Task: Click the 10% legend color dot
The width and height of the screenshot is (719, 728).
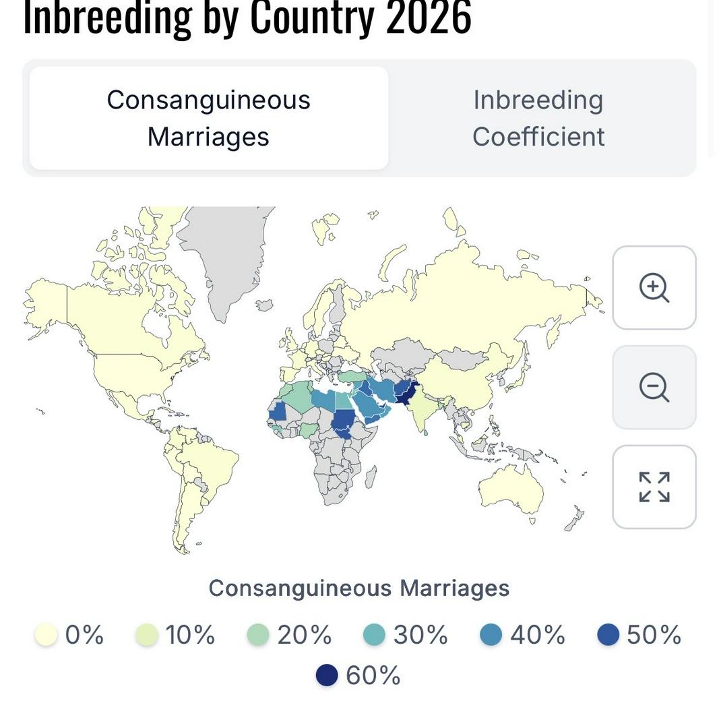Action: point(147,635)
